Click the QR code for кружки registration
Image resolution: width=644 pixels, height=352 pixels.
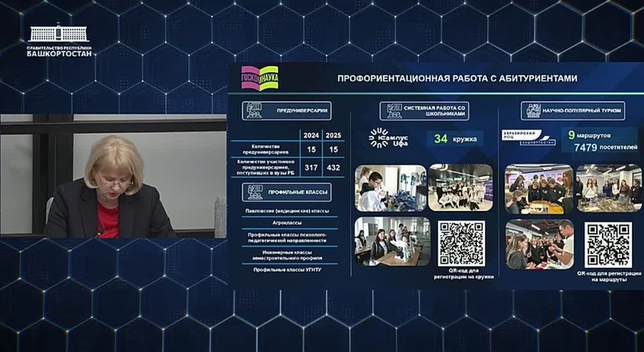click(462, 243)
